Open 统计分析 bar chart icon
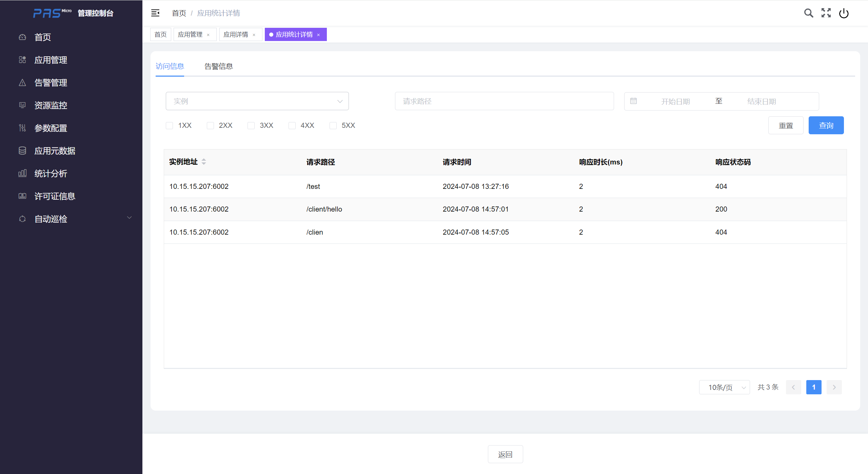Screen dimensions: 868x474 pyautogui.click(x=22, y=173)
